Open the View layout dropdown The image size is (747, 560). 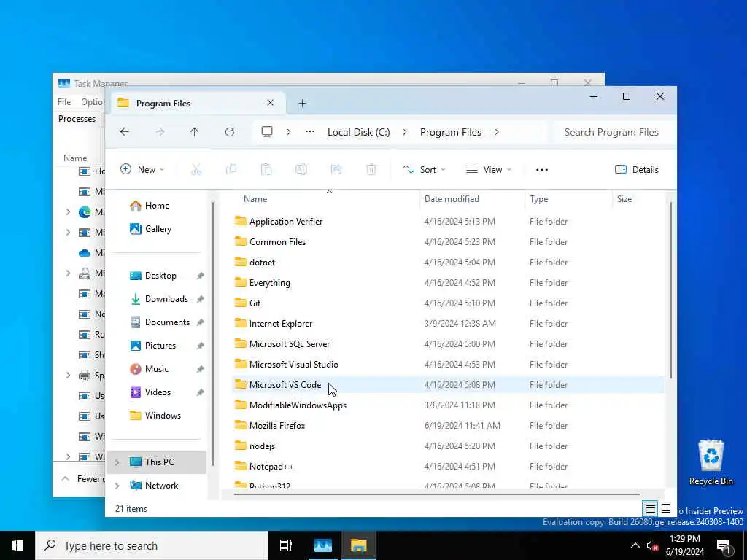click(488, 169)
